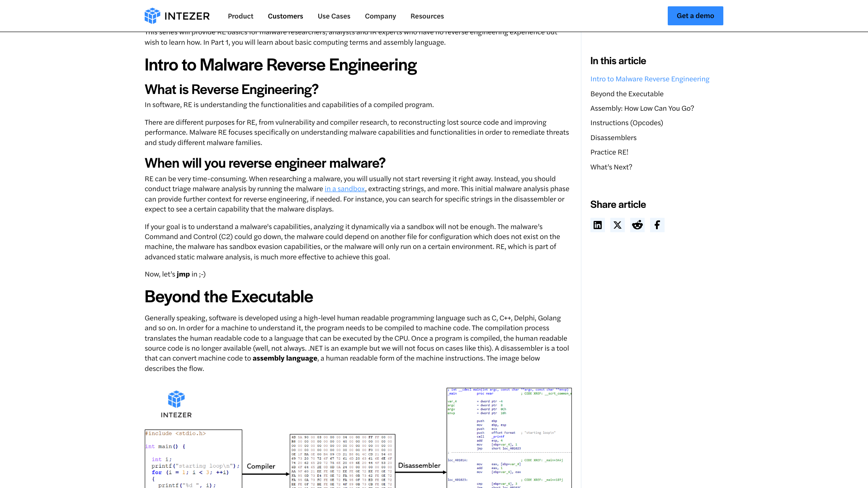Click the bold 'jmp' word
868x488 pixels.
point(183,274)
